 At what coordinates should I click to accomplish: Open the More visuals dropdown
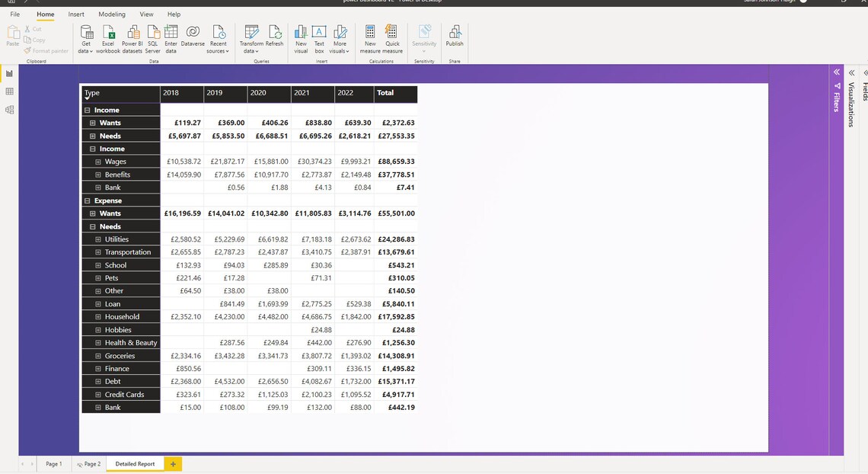[x=340, y=38]
